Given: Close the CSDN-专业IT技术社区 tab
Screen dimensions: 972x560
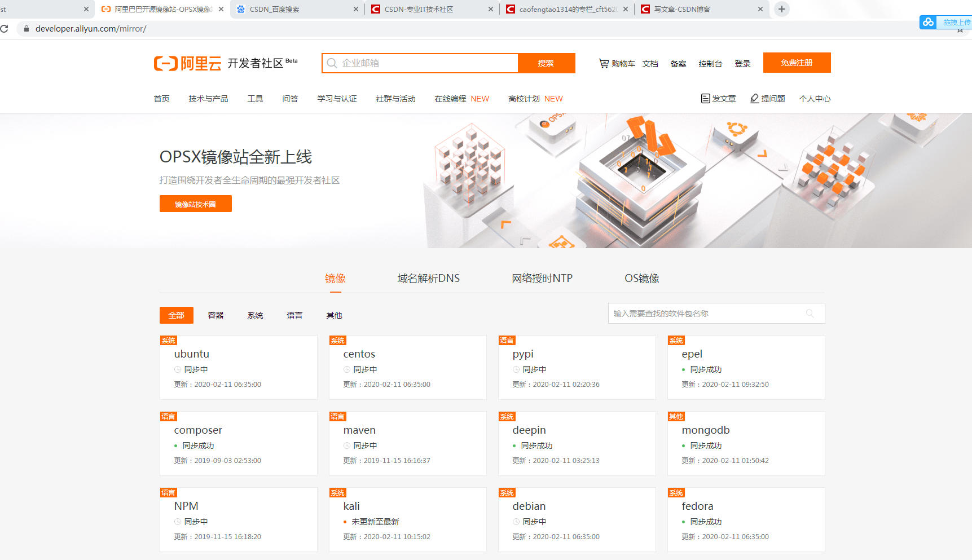Looking at the screenshot, I should (x=491, y=9).
